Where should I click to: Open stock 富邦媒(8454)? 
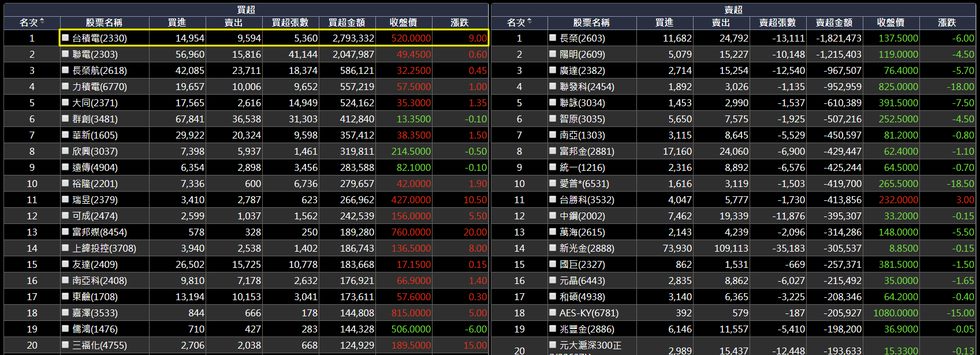tap(99, 232)
